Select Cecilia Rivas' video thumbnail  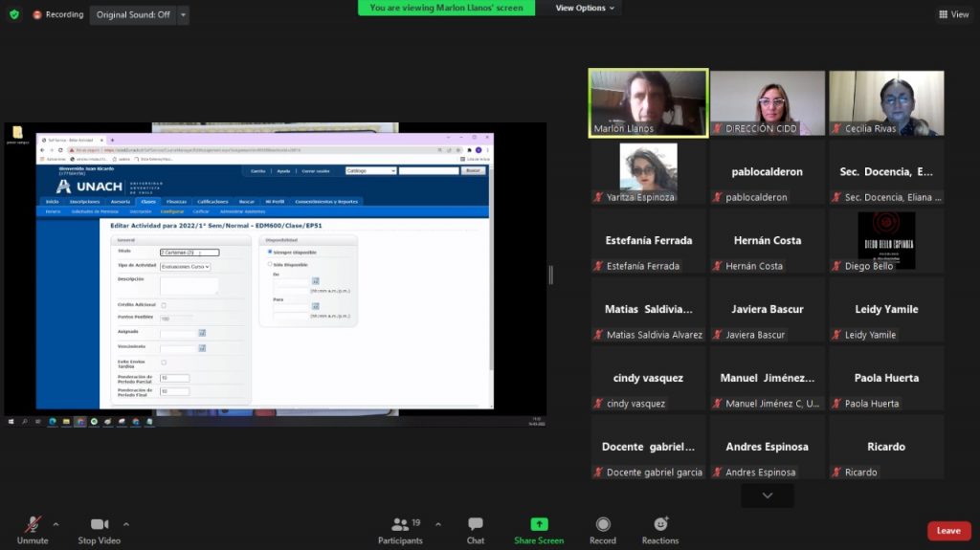[x=886, y=102]
